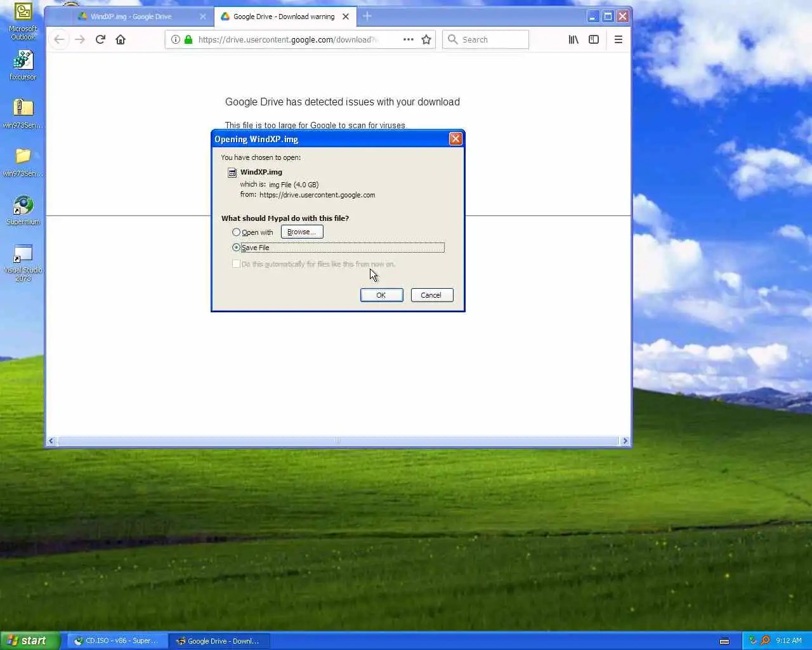Select the Visual Studio 2073 shortcut
This screenshot has width=812, height=650.
tap(23, 263)
